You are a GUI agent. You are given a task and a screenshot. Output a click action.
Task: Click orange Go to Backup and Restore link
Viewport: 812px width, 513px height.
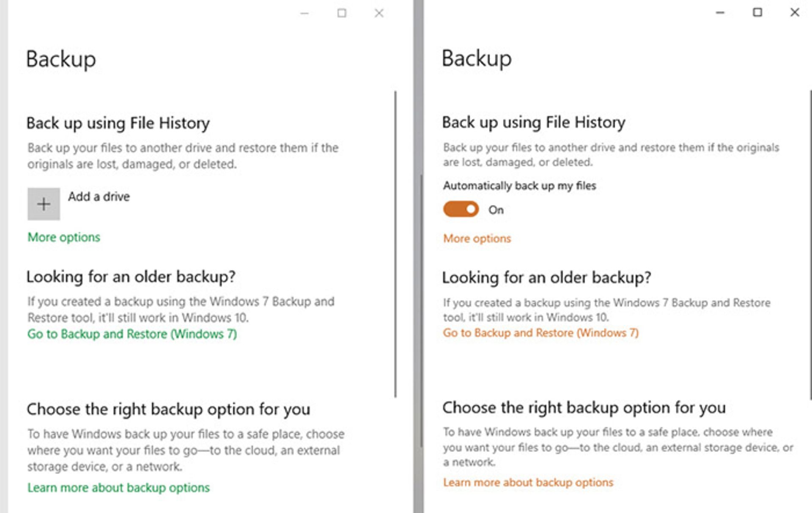[x=540, y=333]
